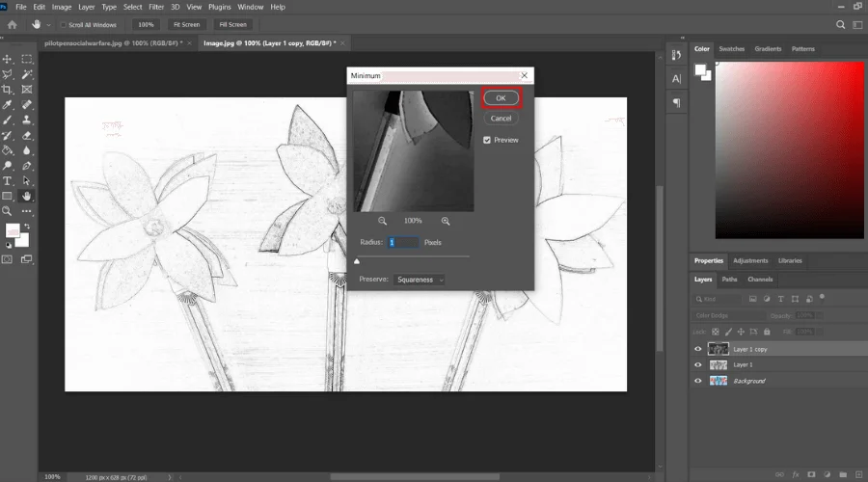Add a layer style with fx icon

(796, 474)
